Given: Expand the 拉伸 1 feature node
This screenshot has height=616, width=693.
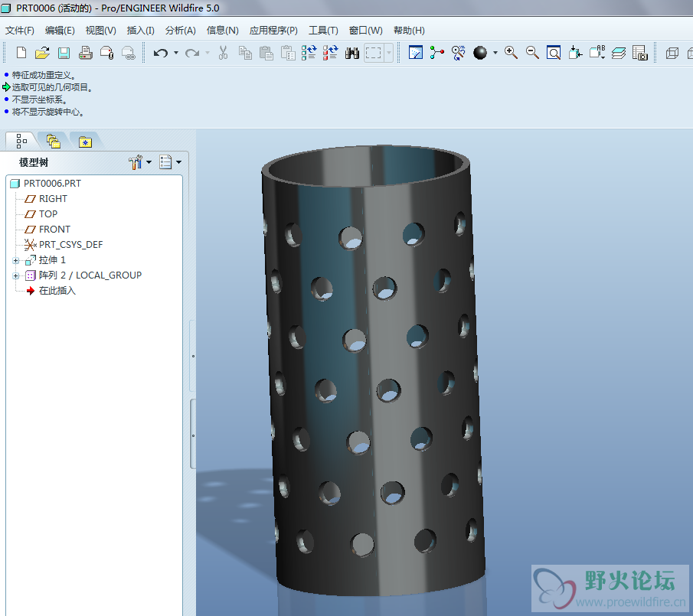Looking at the screenshot, I should 16,260.
